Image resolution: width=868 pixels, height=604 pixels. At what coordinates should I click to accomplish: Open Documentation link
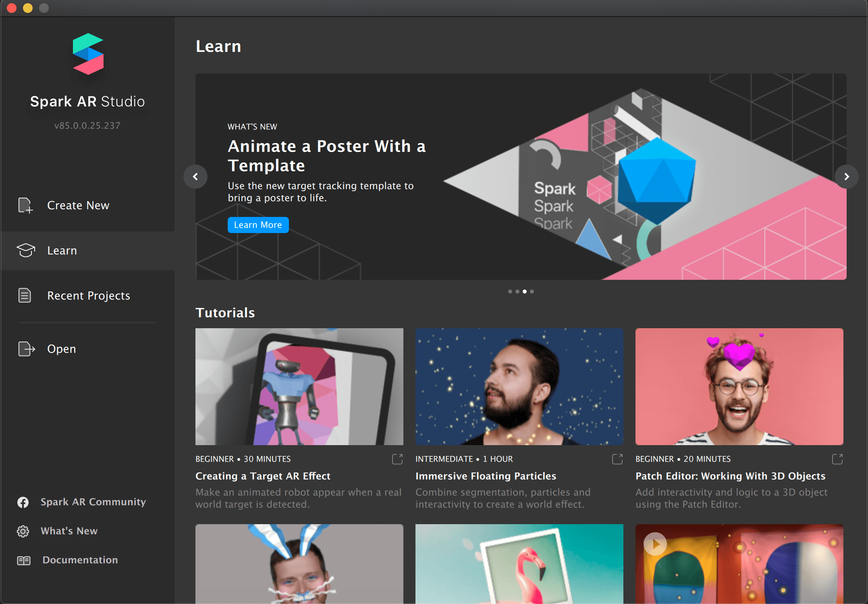[x=80, y=560]
